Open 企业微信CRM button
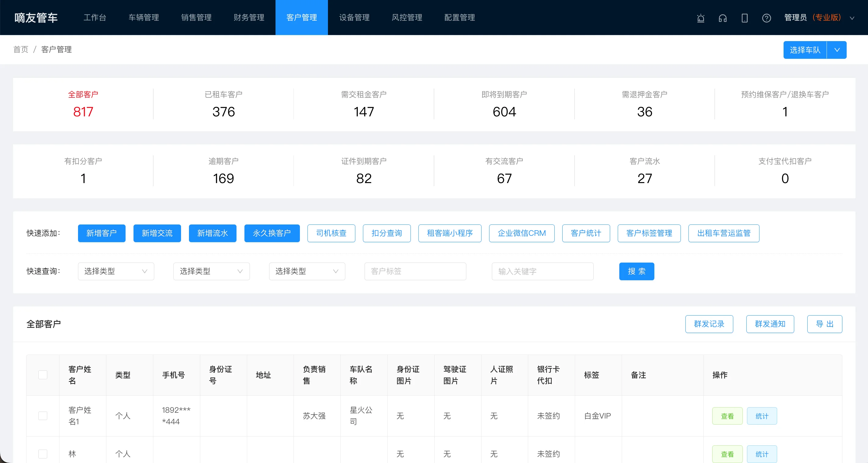Screen dimensions: 868x463 click(x=521, y=233)
